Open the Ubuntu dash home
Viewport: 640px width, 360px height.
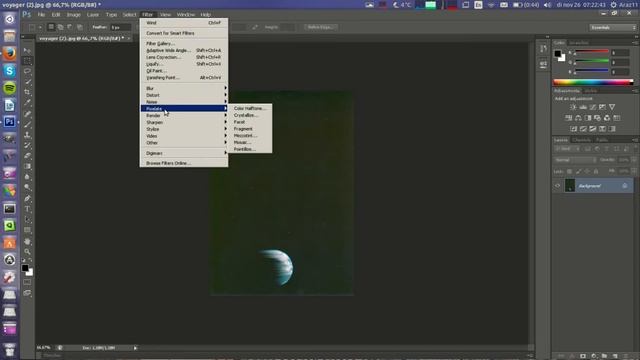[x=9, y=19]
